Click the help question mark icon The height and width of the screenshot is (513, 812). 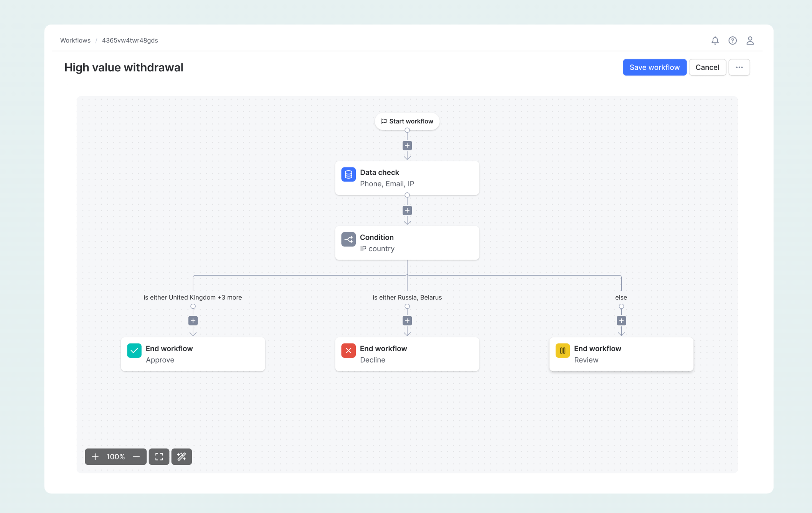point(732,40)
